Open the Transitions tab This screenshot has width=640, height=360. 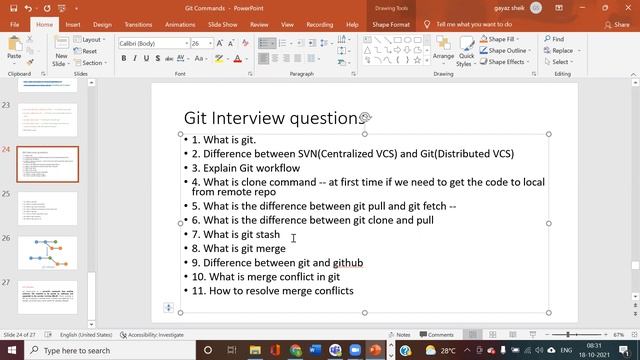[138, 24]
